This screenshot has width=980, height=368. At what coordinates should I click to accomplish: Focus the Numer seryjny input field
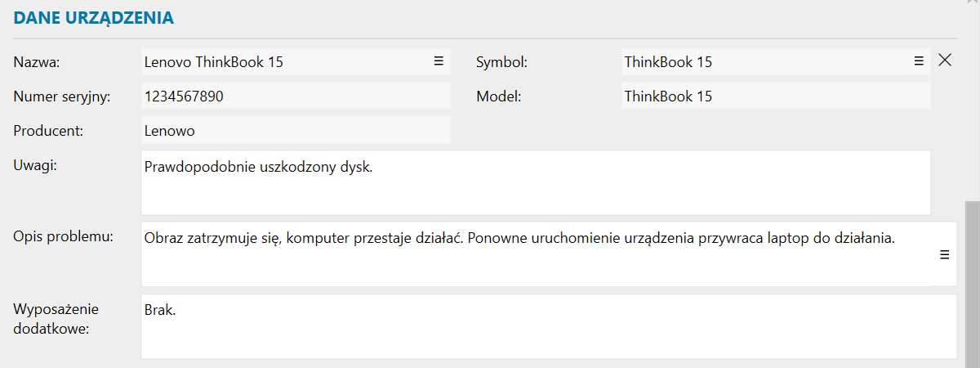pos(296,96)
